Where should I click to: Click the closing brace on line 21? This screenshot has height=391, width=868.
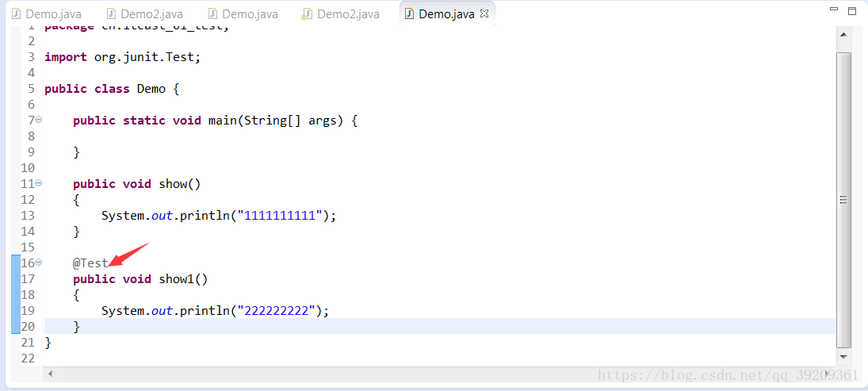(x=48, y=343)
